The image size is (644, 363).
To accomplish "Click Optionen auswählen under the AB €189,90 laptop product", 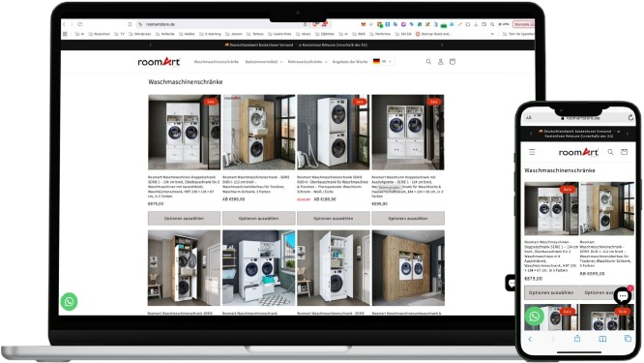I will click(x=333, y=219).
